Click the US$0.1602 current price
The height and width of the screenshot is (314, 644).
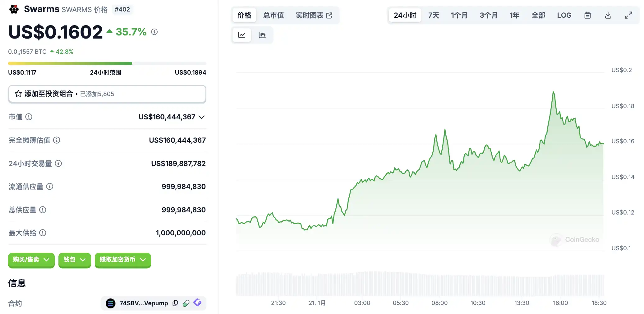[56, 32]
